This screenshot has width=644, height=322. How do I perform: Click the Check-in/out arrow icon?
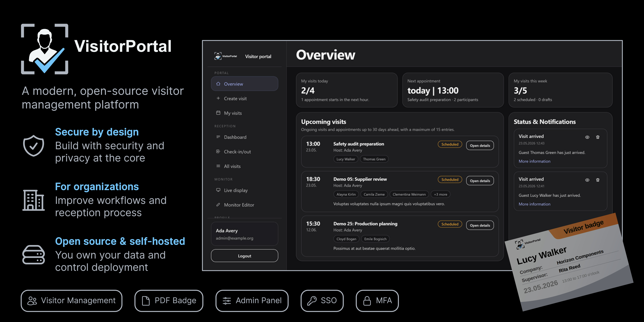218,151
